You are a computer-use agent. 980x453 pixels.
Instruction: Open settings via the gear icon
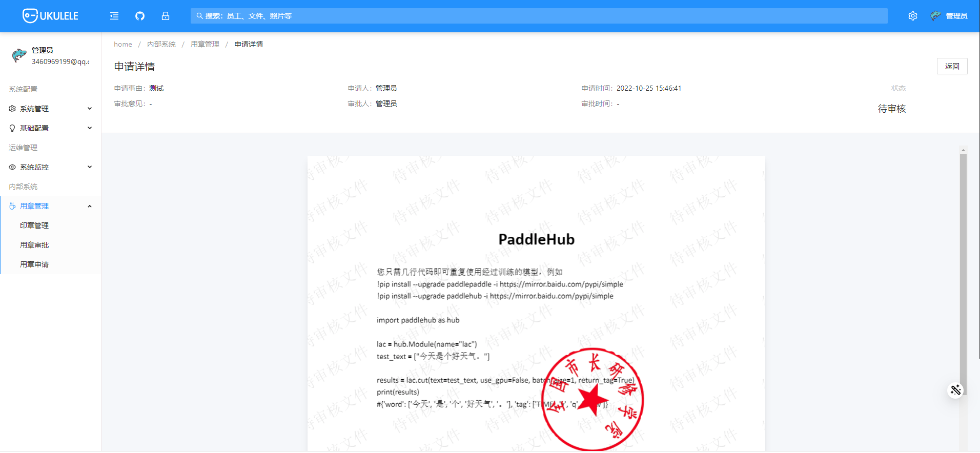[x=913, y=16]
